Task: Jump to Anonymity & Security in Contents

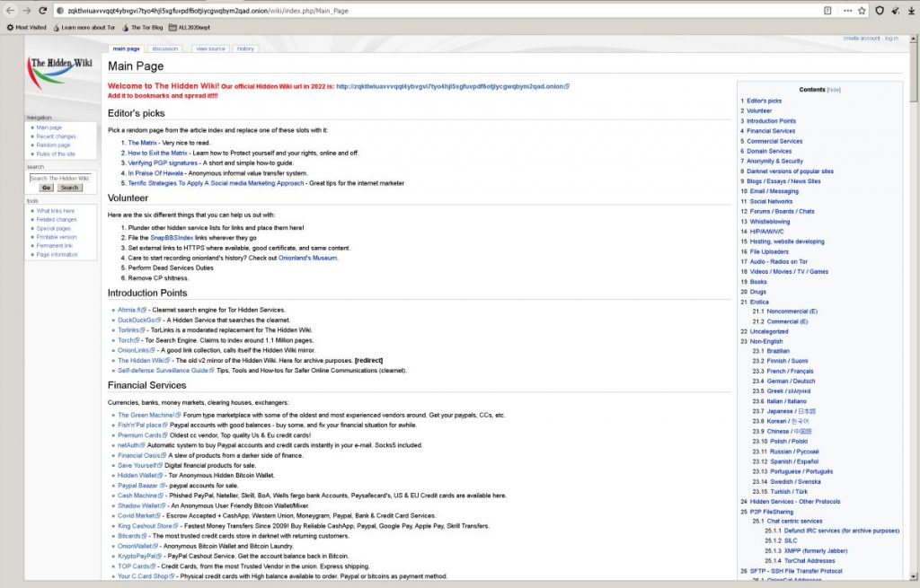Action: coord(774,162)
